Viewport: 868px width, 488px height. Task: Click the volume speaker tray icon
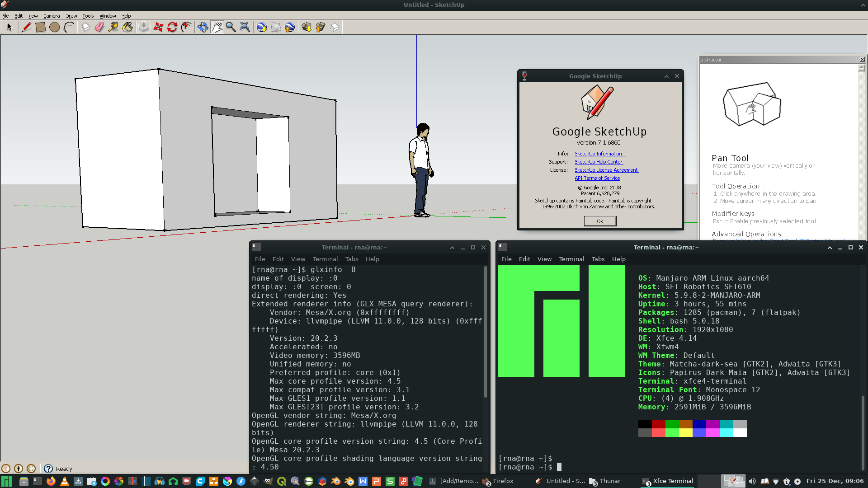tap(752, 481)
